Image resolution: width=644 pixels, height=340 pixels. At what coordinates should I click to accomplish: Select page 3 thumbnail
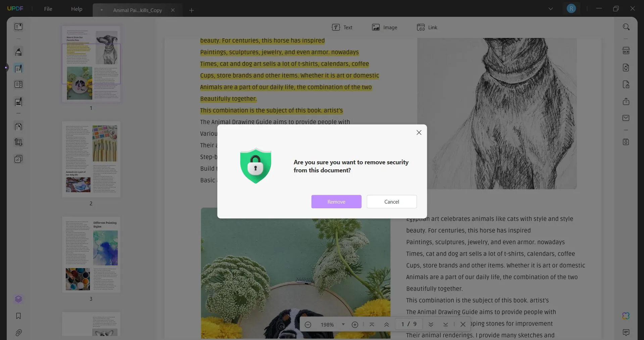[x=91, y=255]
